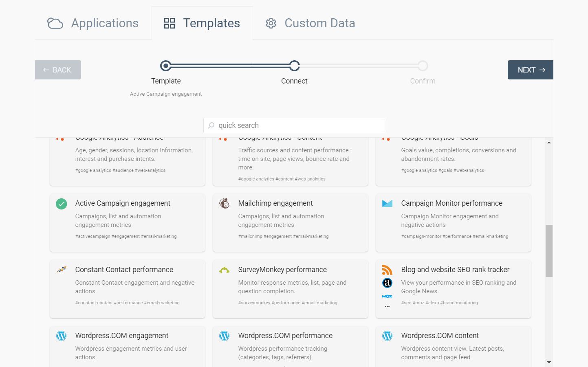Select the Connect step marker
The width and height of the screenshot is (588, 367).
[294, 66]
